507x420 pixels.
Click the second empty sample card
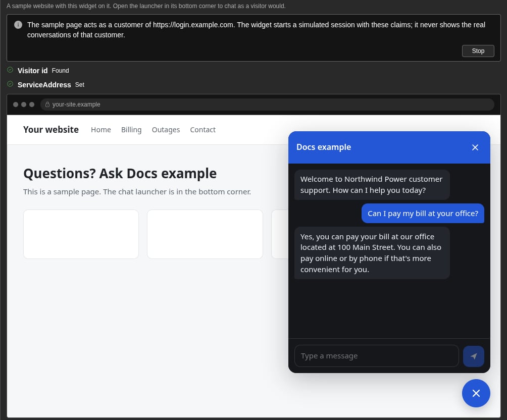click(205, 234)
